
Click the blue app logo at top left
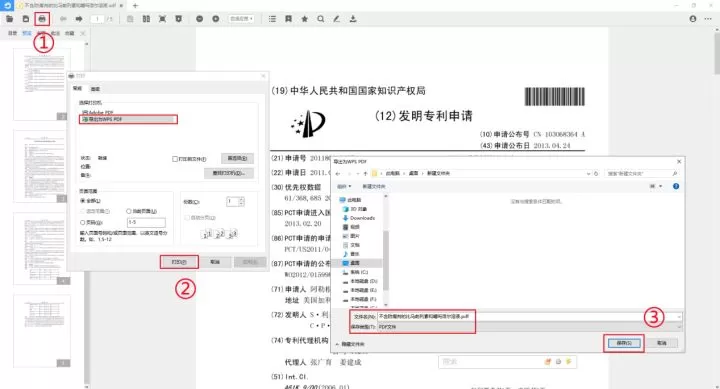pos(7,6)
